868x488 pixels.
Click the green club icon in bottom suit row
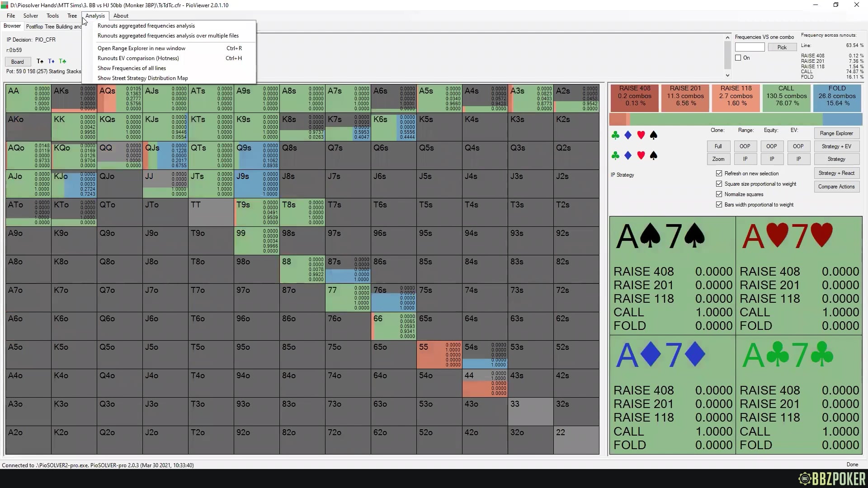coord(615,155)
